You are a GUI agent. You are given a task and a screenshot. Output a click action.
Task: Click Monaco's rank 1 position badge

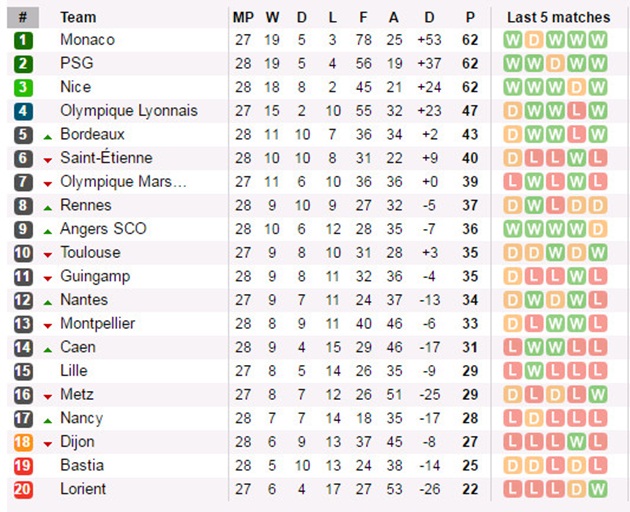[x=23, y=40]
